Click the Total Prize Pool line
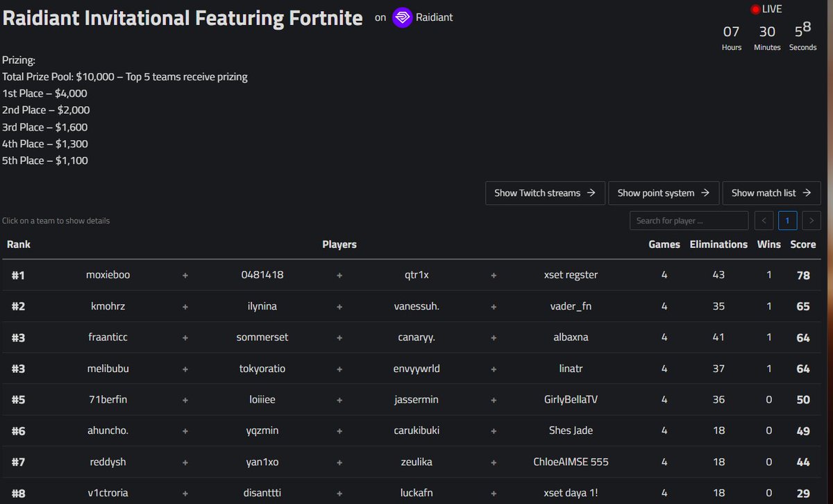Image resolution: width=833 pixels, height=504 pixels. point(125,76)
